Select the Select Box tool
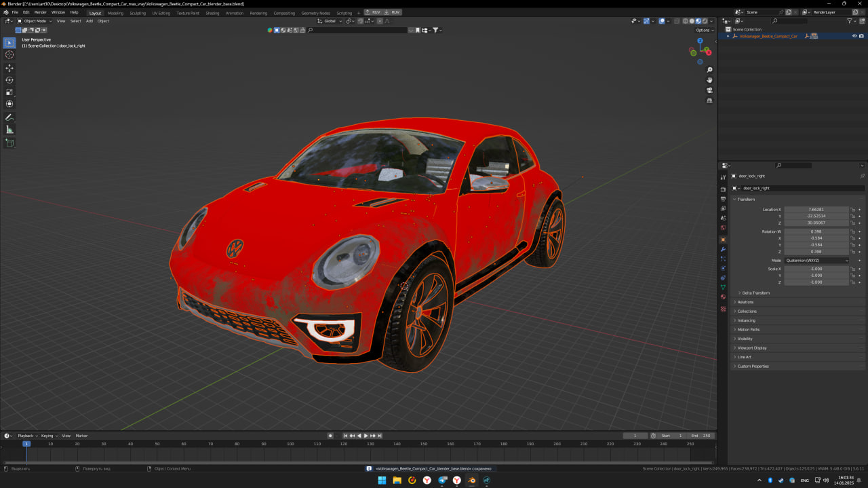868x488 pixels. tap(9, 43)
